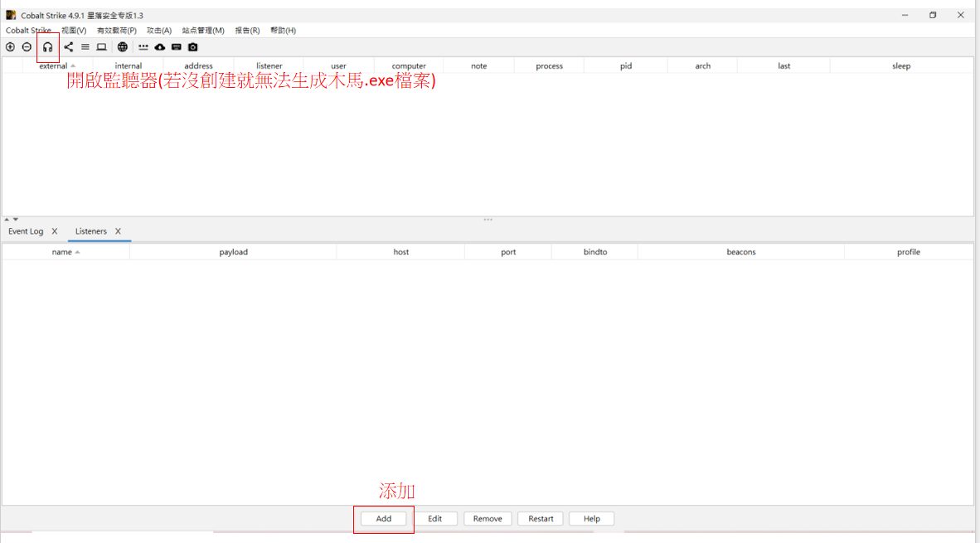
Task: Sort listeners by beacons column
Action: point(741,252)
